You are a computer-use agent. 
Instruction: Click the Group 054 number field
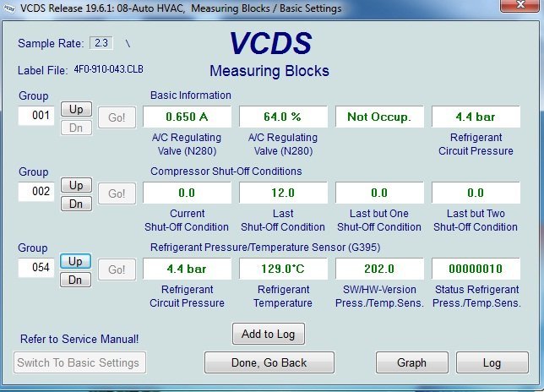(36, 268)
